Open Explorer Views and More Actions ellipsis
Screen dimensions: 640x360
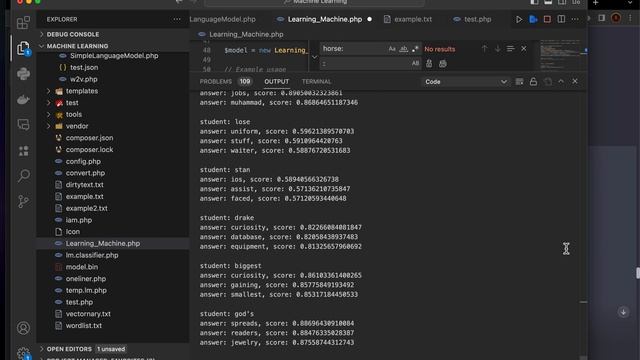[176, 19]
